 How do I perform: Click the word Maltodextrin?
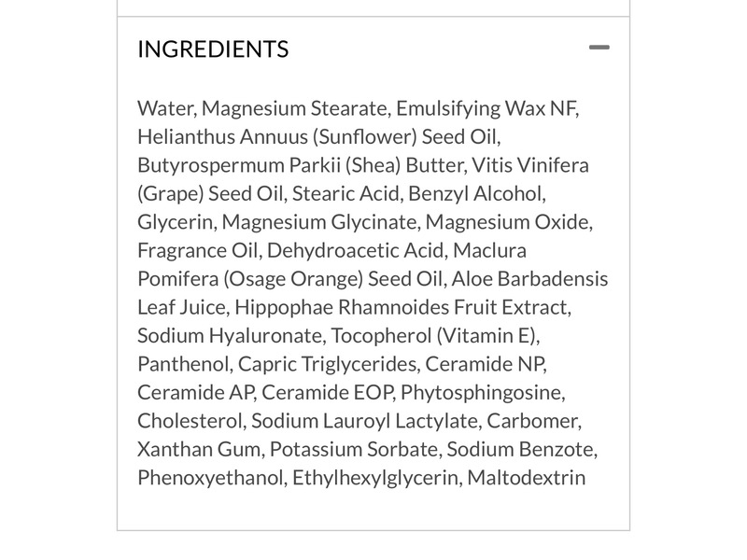[x=527, y=478]
